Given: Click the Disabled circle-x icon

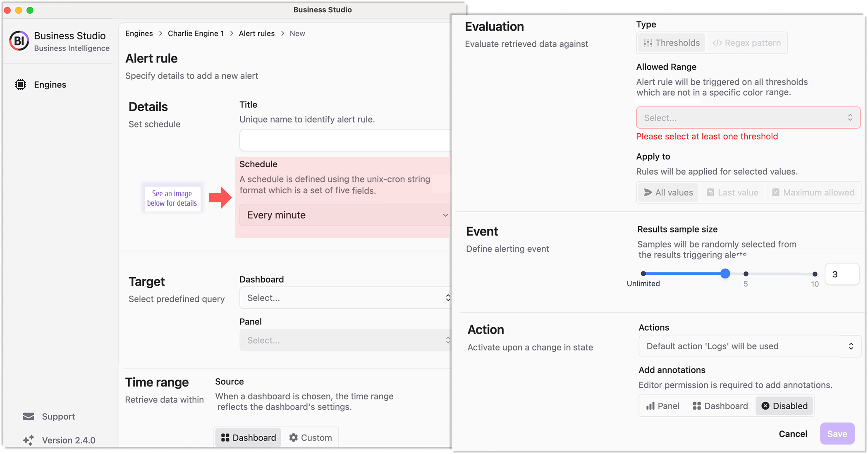Looking at the screenshot, I should click(765, 406).
